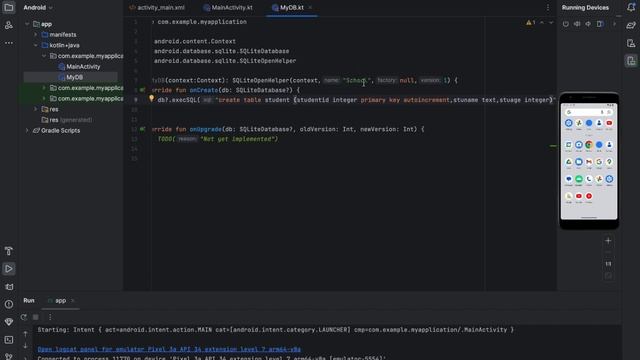Open the Gradle elephant tool window
Viewport: 640px width, 360px height.
pos(631,25)
